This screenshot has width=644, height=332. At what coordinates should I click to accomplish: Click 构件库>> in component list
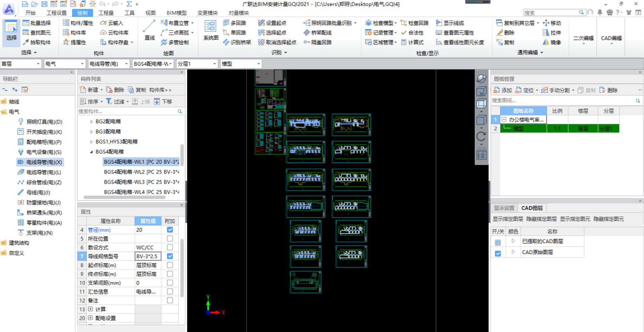click(160, 90)
